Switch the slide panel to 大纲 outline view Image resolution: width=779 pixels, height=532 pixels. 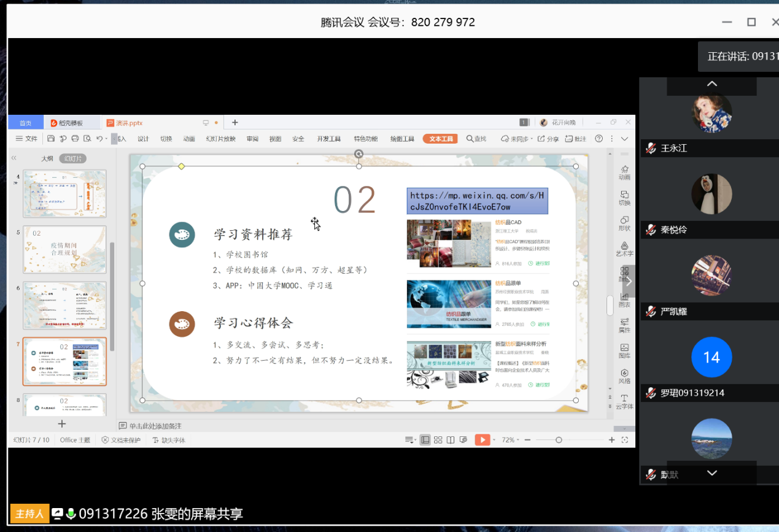[47, 158]
